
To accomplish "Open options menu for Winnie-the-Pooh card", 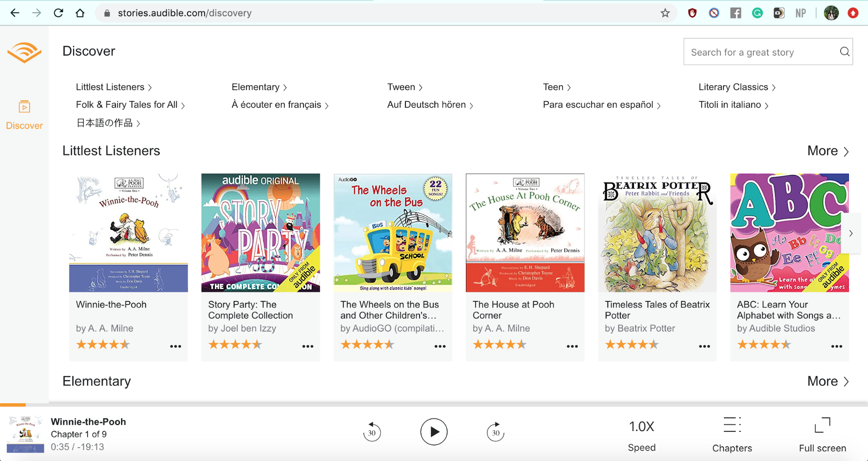I will point(175,346).
